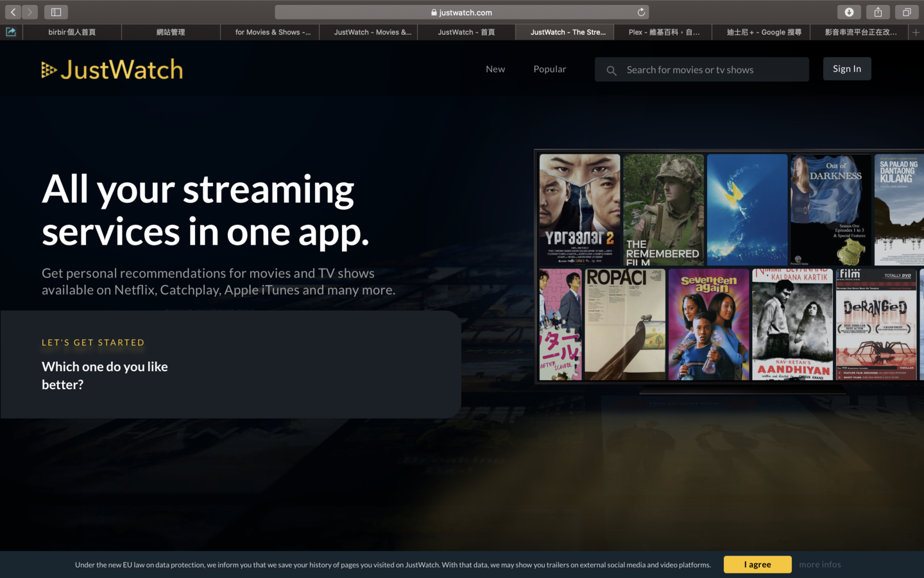
Task: Click the EU data protection notice text
Action: pyautogui.click(x=393, y=565)
